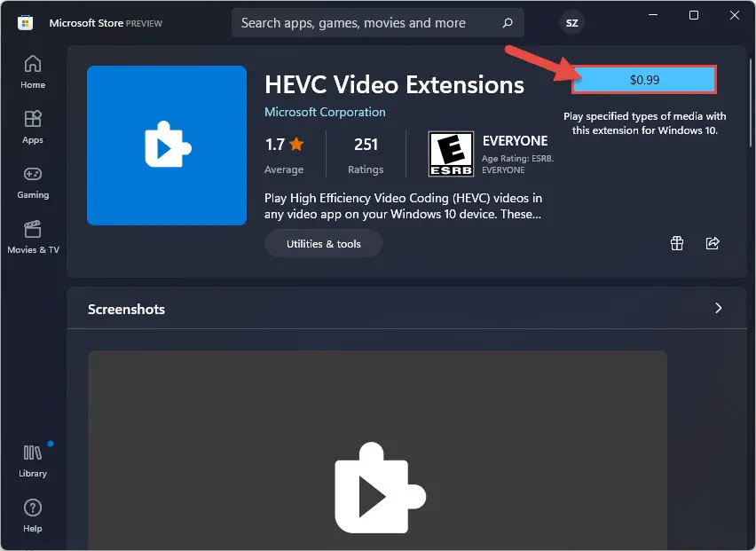Click the app description text
The image size is (756, 551).
click(x=403, y=206)
